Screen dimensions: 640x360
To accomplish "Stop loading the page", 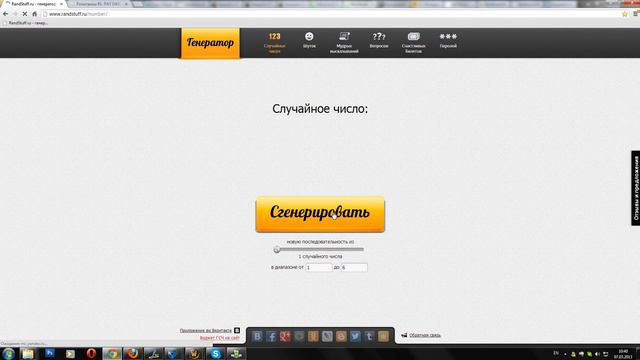I will (24, 14).
